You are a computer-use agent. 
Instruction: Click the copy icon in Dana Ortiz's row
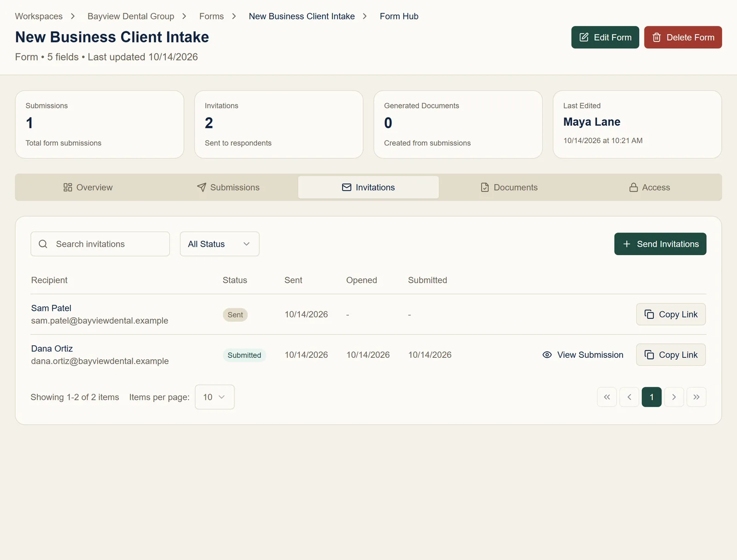(649, 355)
